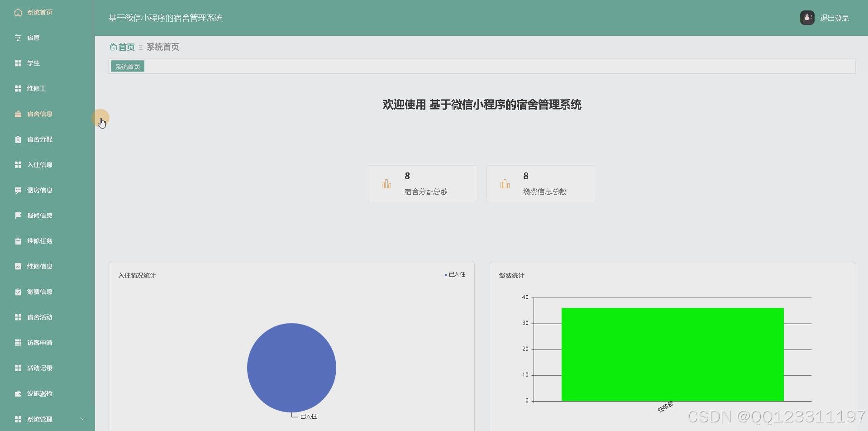Open 宿舍信息 via its sidebar icon
Screen dimensions: 868x431
[18, 114]
